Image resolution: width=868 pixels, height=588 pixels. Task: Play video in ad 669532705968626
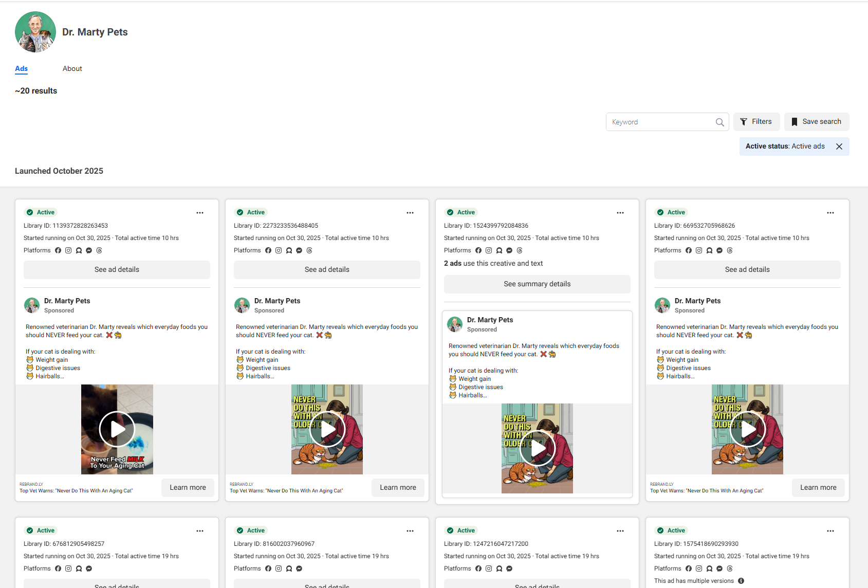(x=747, y=429)
